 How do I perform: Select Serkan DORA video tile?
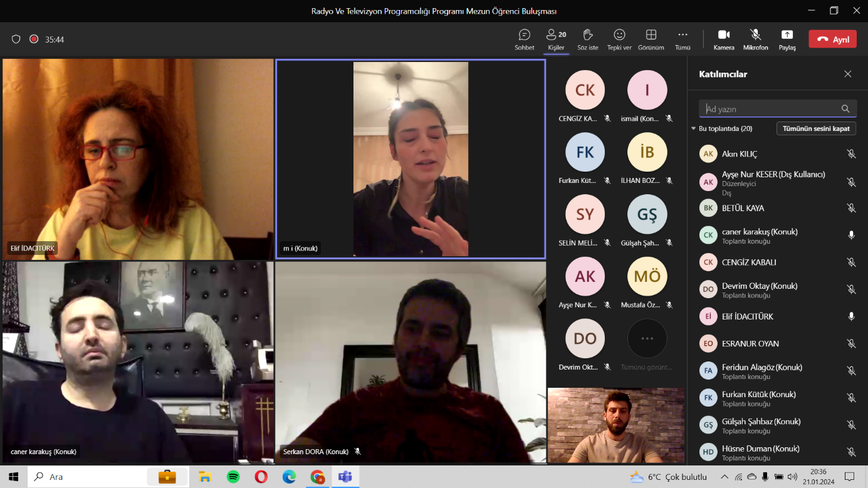[x=410, y=362]
